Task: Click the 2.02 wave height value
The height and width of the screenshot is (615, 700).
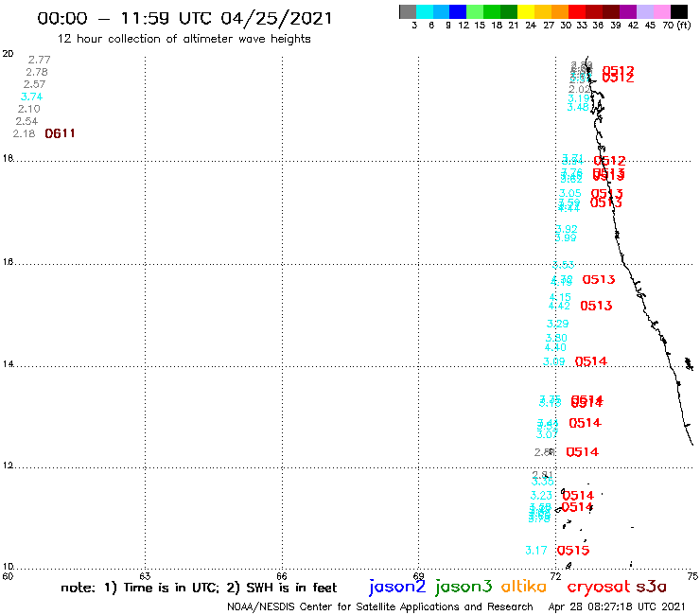Action: pyautogui.click(x=580, y=89)
